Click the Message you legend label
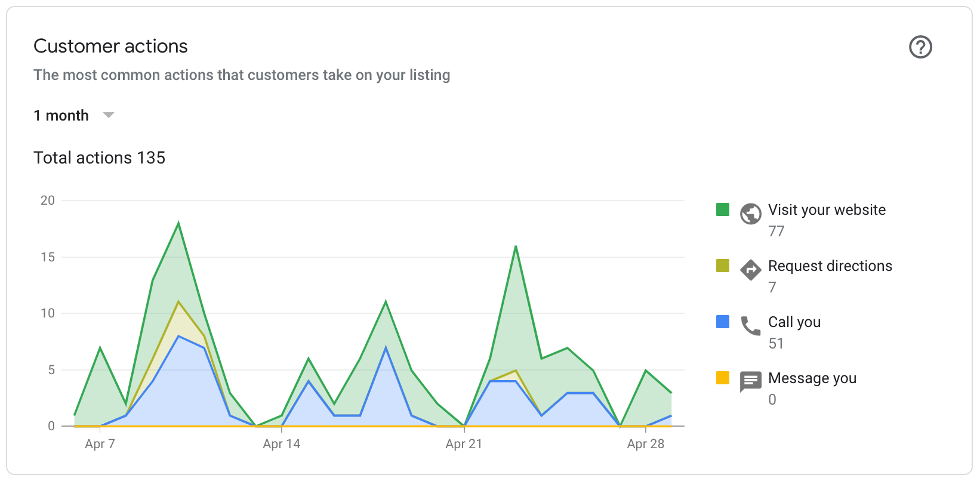980x481 pixels. tap(812, 378)
